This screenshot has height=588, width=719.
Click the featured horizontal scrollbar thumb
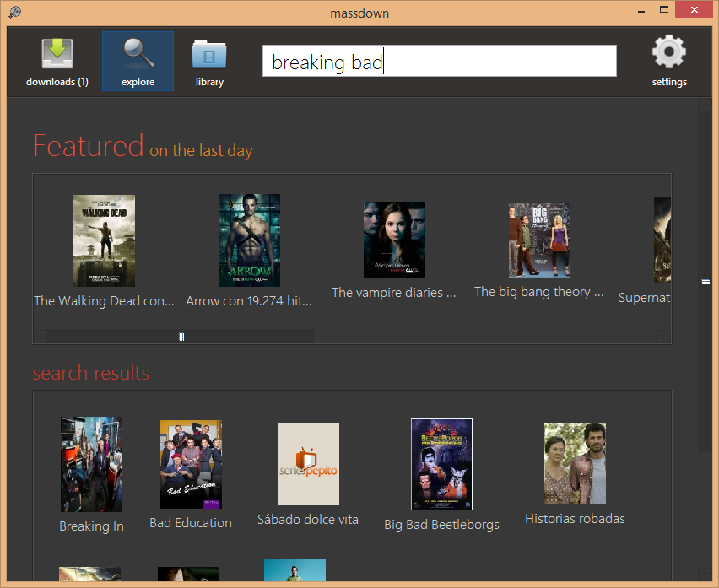pyautogui.click(x=181, y=337)
